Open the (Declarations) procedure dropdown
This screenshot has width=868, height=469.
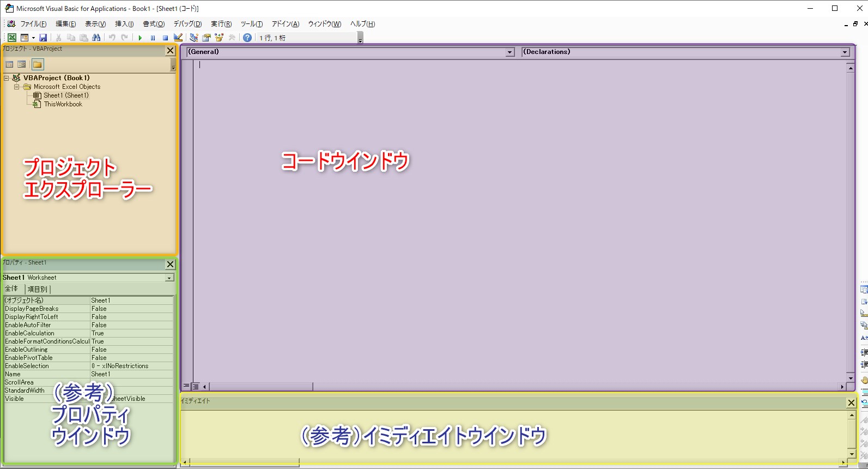click(x=845, y=52)
